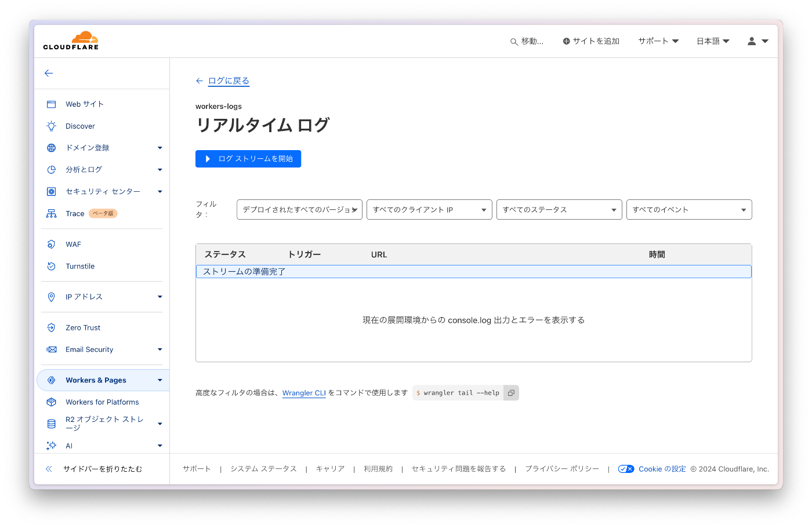The width and height of the screenshot is (812, 528).
Task: Open the user account profile icon
Action: point(752,41)
